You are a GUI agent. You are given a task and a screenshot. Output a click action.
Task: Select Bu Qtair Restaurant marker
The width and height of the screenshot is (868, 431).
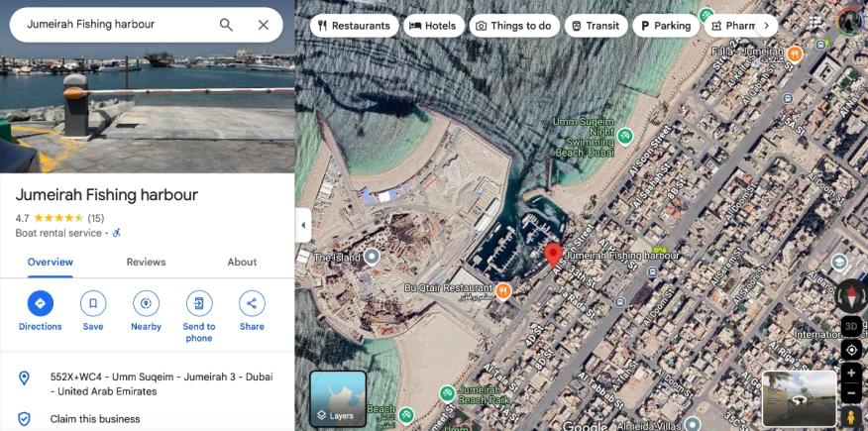click(502, 290)
